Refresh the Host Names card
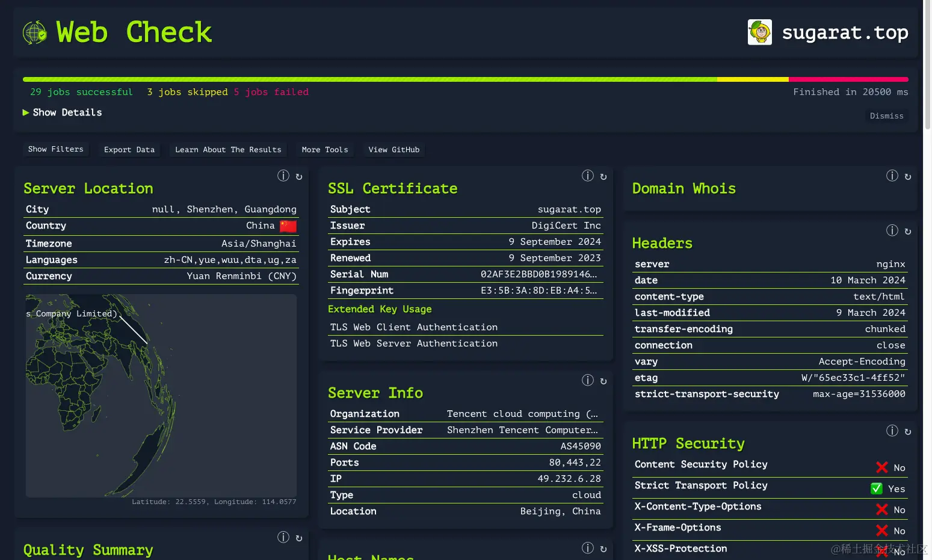This screenshot has height=560, width=932. (603, 549)
